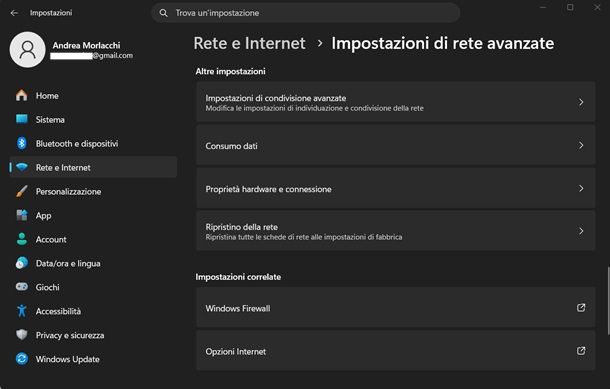This screenshot has width=610, height=389.
Task: Open Ripristino della rete option
Action: click(396, 231)
